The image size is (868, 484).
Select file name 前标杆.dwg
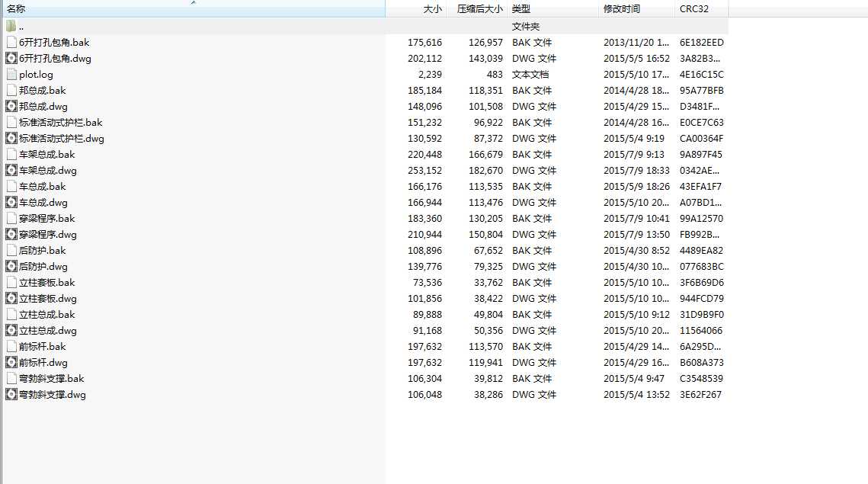pos(43,364)
